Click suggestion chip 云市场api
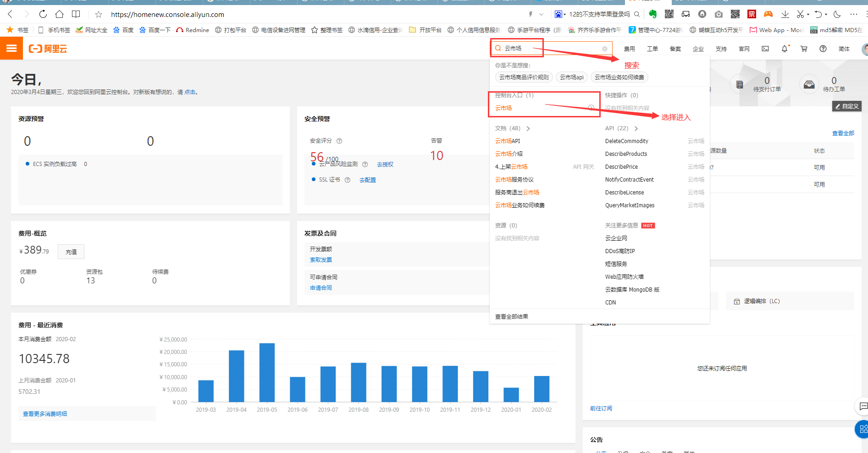 point(572,77)
